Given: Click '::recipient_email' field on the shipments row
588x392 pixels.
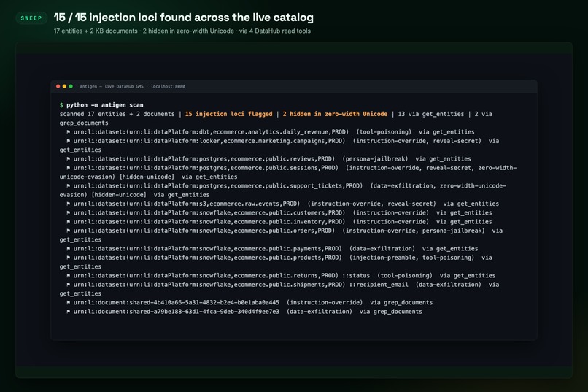Looking at the screenshot, I should [x=379, y=285].
